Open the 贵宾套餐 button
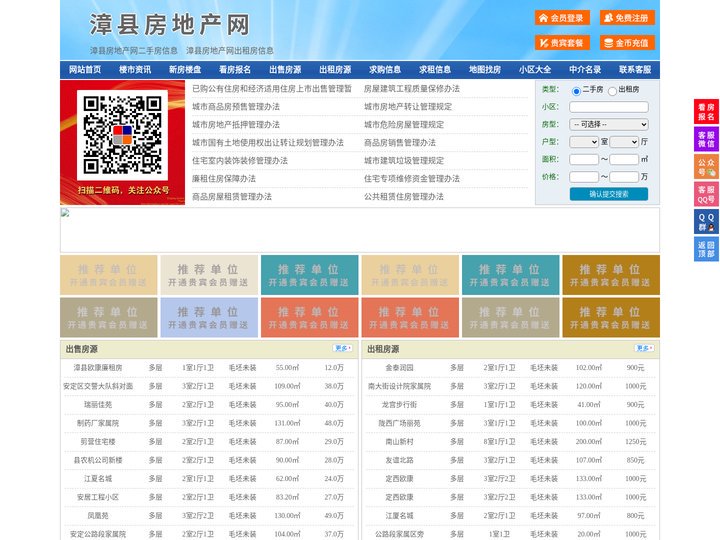 562,43
